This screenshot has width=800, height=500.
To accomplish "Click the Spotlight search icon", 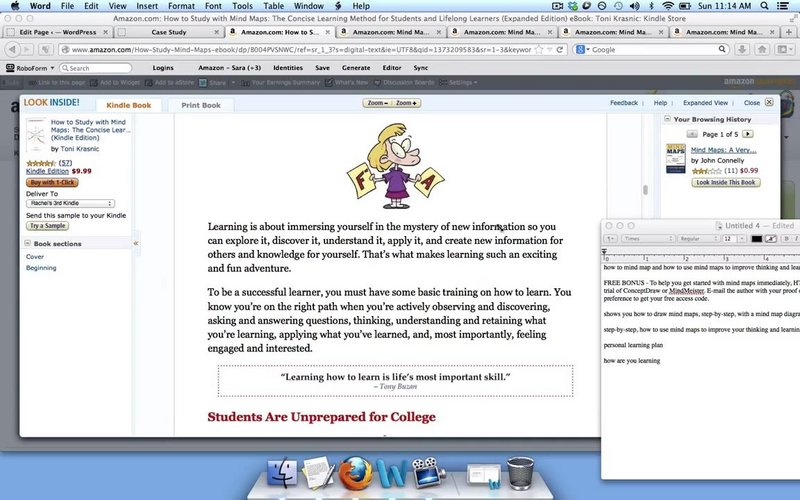I will point(764,6).
